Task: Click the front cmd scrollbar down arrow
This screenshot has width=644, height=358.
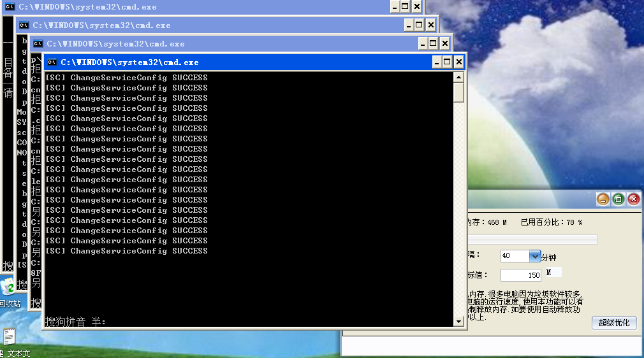Action: pos(458,322)
